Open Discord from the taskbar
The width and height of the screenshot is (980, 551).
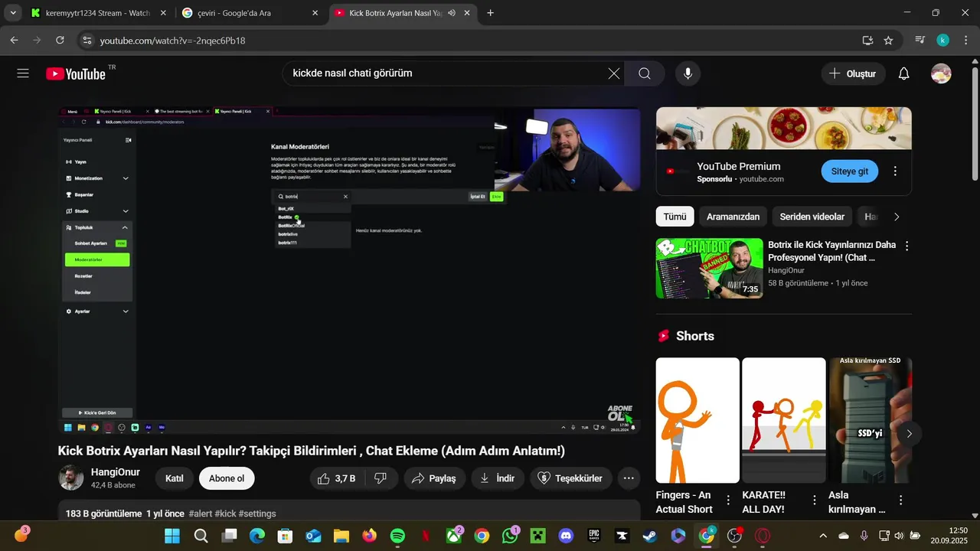coord(566,536)
